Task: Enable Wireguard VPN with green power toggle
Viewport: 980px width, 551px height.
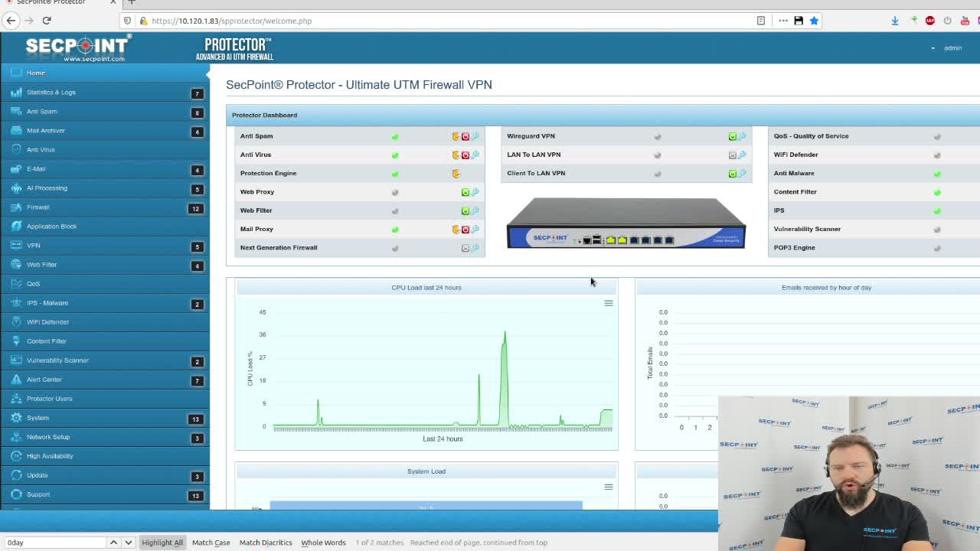Action: coord(732,136)
